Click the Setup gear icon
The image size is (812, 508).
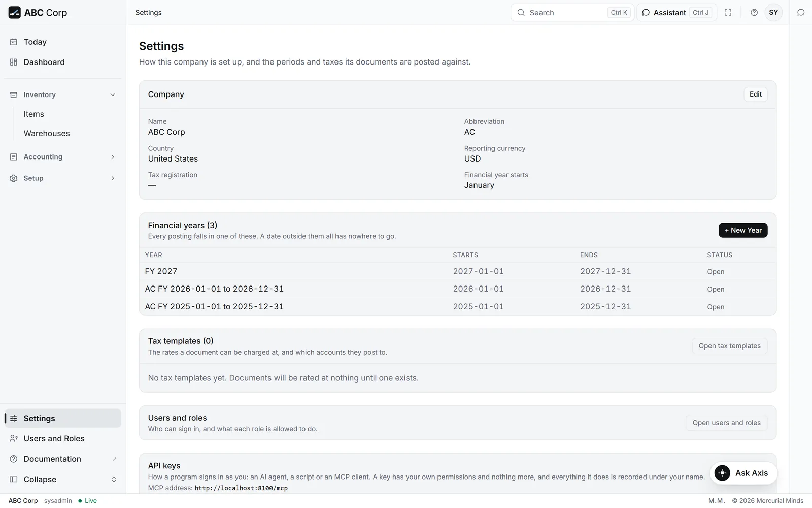coord(14,178)
